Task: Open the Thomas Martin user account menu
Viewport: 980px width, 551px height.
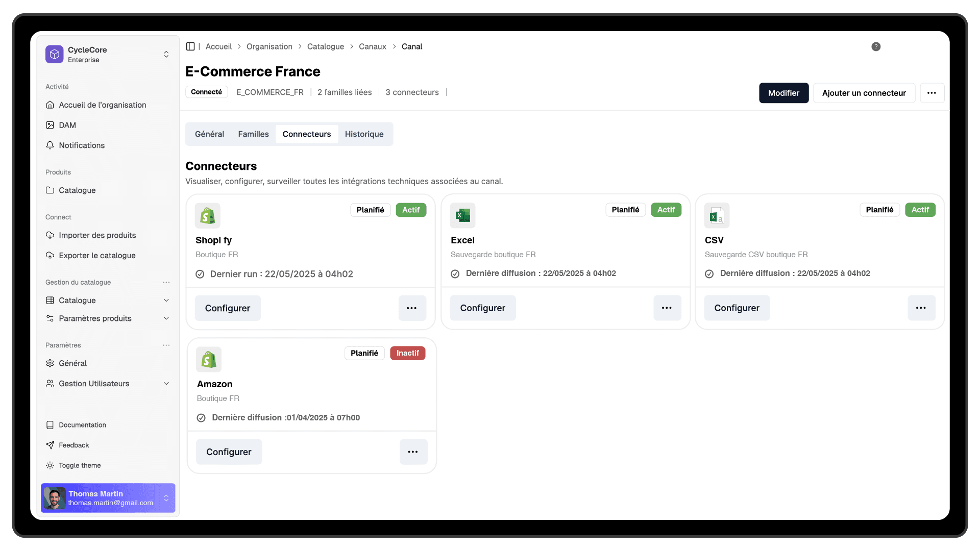Action: point(108,498)
